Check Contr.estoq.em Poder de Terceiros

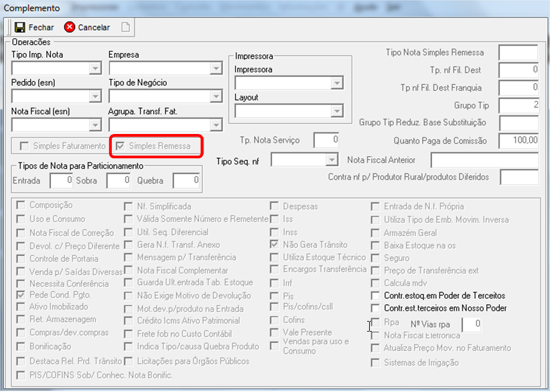click(x=375, y=296)
